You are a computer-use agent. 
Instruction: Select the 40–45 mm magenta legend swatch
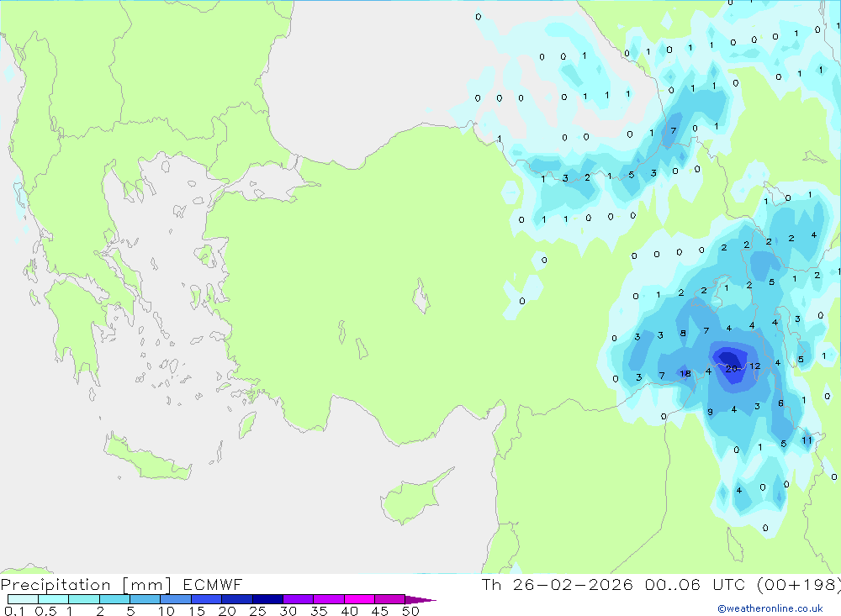(x=359, y=599)
